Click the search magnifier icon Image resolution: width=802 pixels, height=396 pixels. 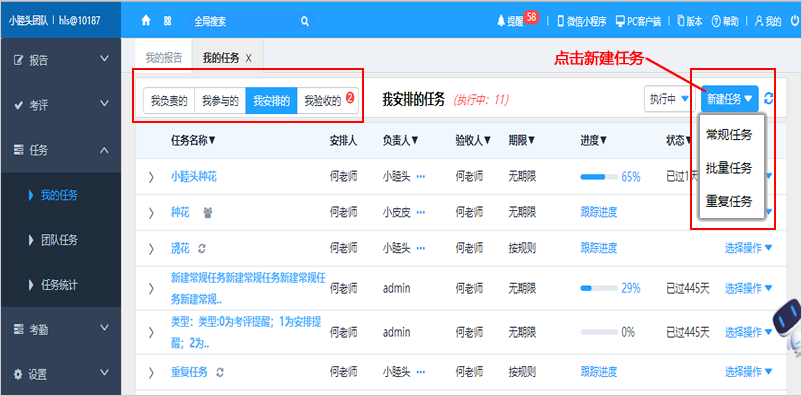[x=305, y=21]
